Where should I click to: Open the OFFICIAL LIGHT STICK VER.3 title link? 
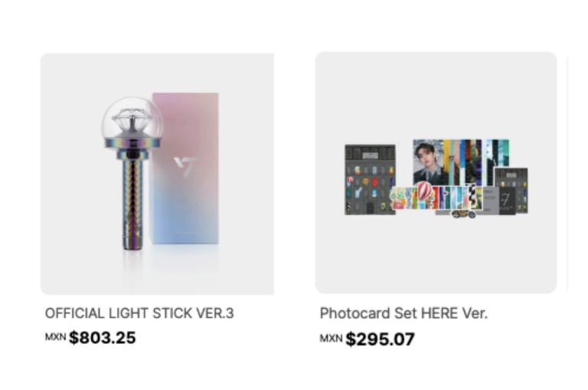pyautogui.click(x=139, y=313)
